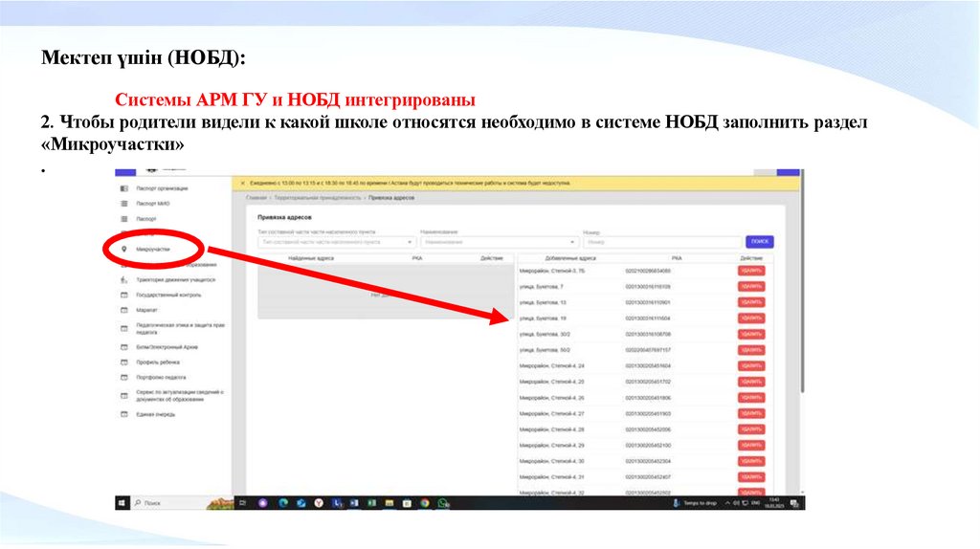Open Паспорт организации in the sidebar
The height and width of the screenshot is (549, 980).
(x=162, y=188)
